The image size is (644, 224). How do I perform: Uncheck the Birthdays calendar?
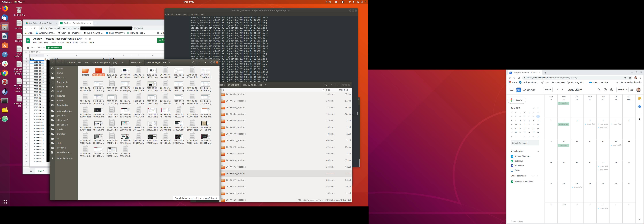coord(512,161)
